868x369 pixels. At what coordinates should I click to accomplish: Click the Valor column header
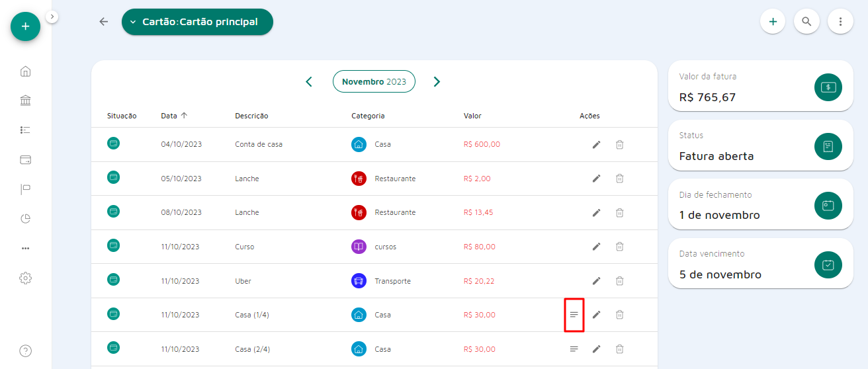472,116
